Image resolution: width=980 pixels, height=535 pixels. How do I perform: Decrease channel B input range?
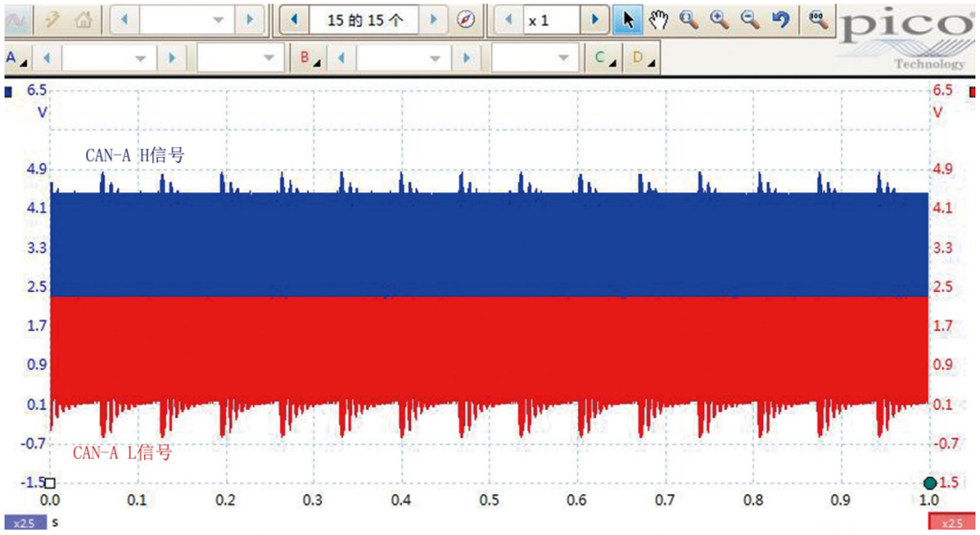click(341, 58)
